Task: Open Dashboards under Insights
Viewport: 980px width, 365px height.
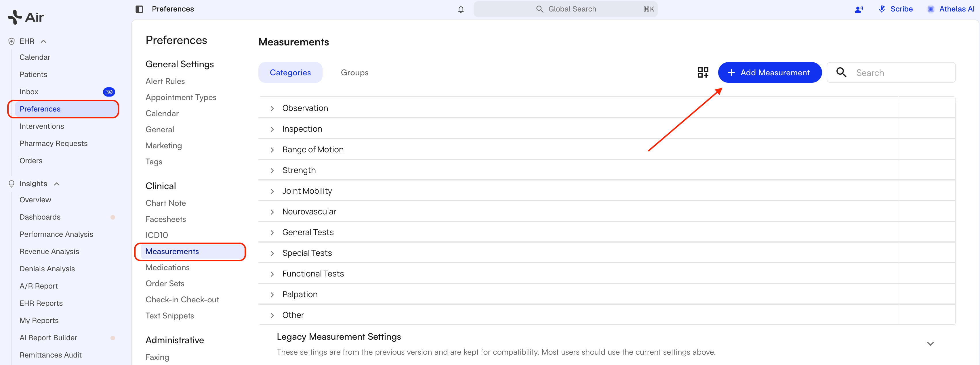Action: pyautogui.click(x=40, y=217)
